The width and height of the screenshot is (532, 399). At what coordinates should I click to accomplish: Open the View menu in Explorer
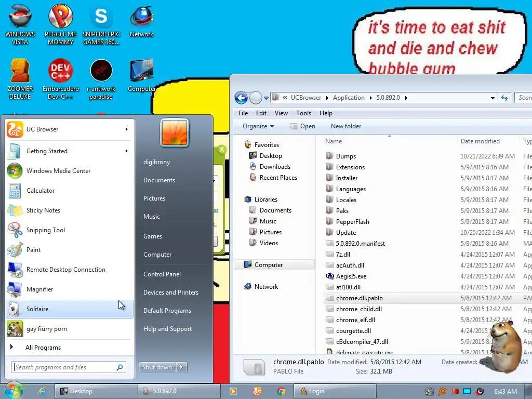click(281, 113)
